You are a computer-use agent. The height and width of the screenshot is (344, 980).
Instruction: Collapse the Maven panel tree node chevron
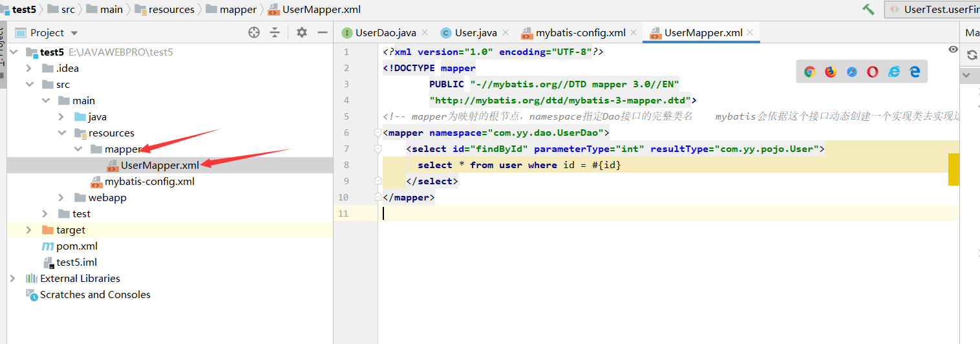pyautogui.click(x=967, y=76)
